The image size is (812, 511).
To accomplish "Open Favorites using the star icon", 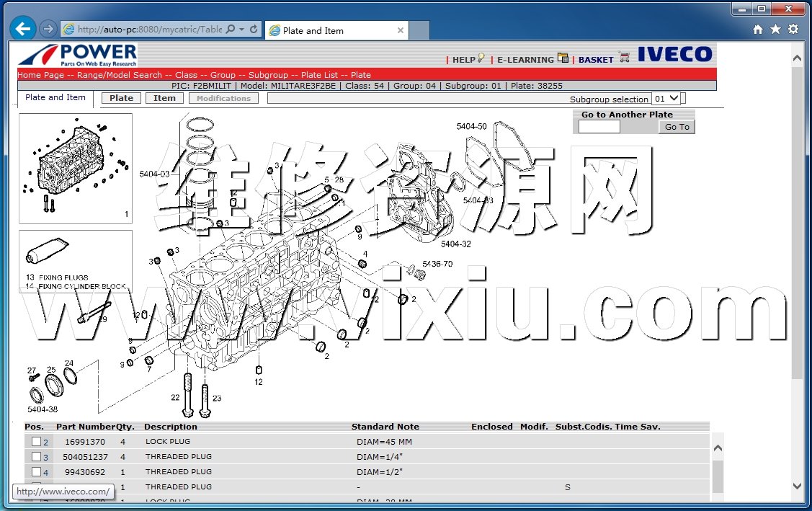I will 775,30.
